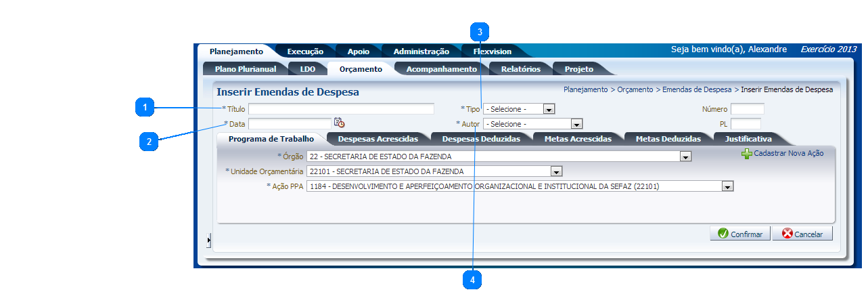Open the Relatórios sub-tab

(520, 69)
